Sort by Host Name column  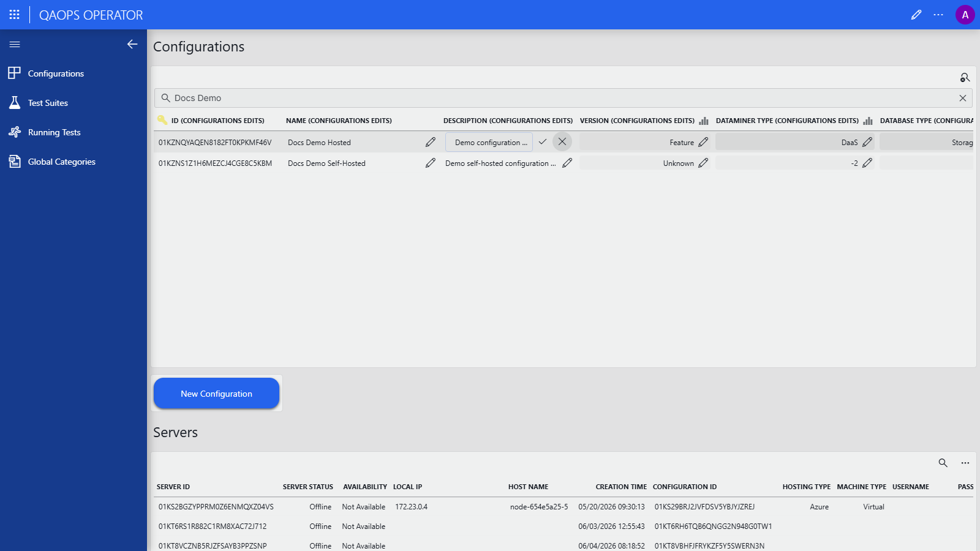528,487
